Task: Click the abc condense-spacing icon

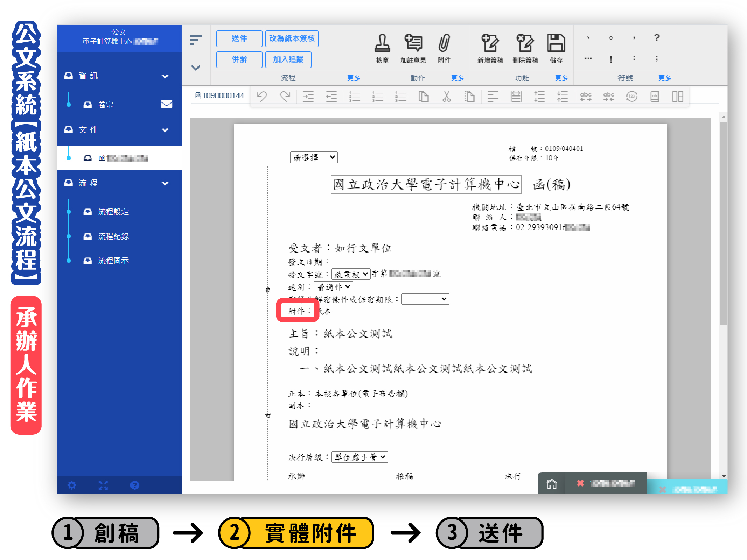Action: tap(609, 96)
